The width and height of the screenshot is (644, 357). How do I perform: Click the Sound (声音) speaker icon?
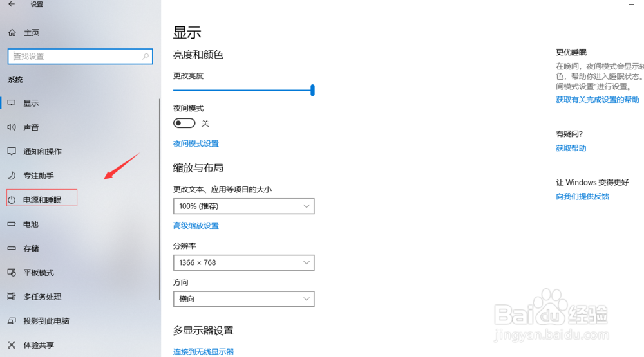[x=12, y=127]
